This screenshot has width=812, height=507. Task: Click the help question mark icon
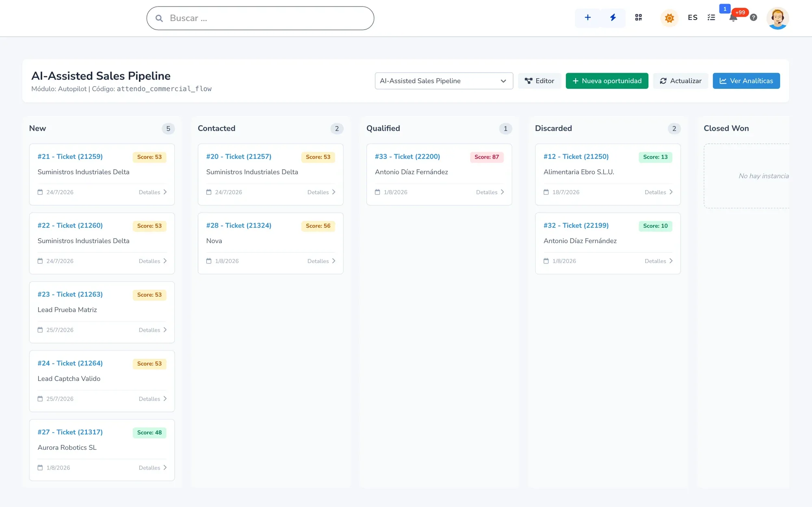pyautogui.click(x=754, y=17)
